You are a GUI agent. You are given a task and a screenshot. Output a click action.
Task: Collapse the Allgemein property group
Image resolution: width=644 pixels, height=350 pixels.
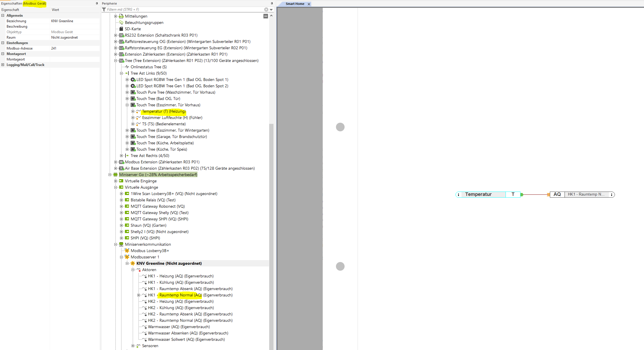click(3, 16)
